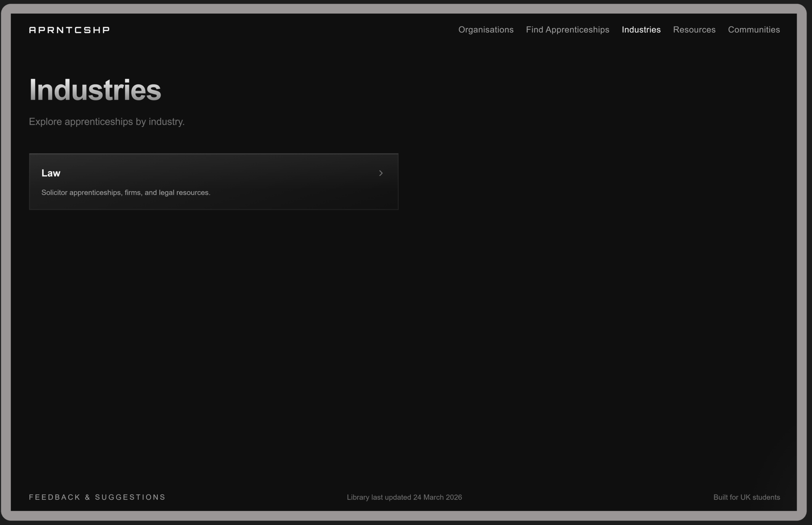Click the Explore apprenticeships by industry subtitle

[x=107, y=122]
